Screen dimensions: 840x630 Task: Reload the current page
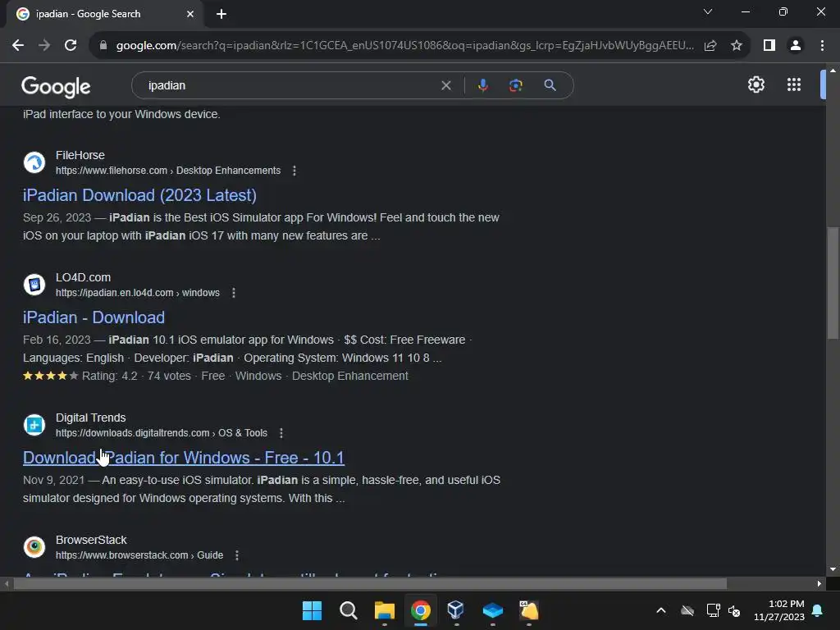71,46
